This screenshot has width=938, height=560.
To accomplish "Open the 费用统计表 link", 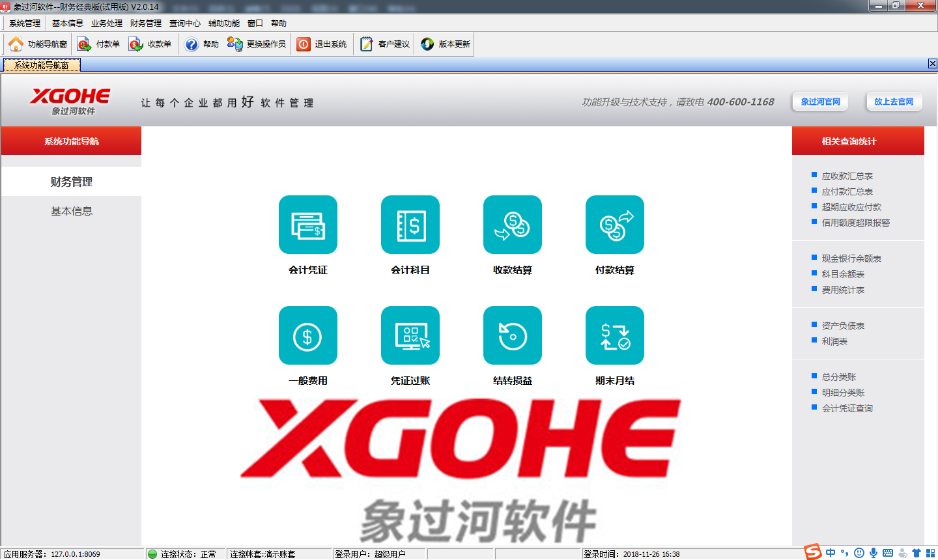I will (843, 290).
